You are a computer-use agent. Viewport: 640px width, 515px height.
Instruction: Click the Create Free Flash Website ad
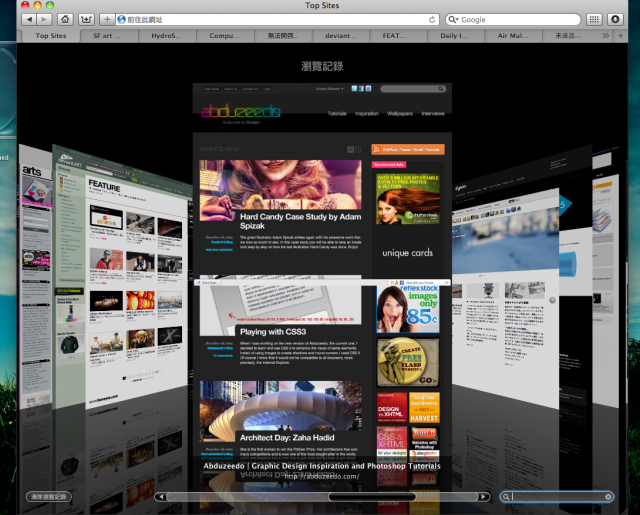point(408,362)
